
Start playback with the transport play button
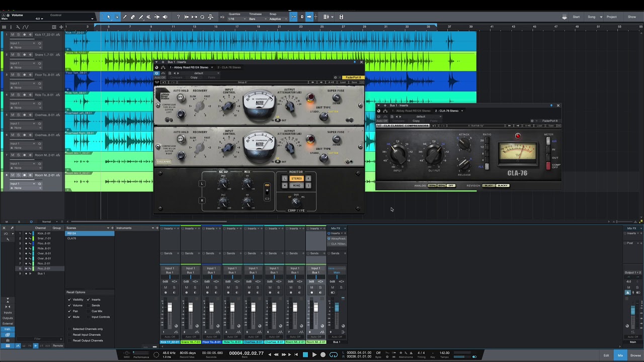tap(314, 354)
